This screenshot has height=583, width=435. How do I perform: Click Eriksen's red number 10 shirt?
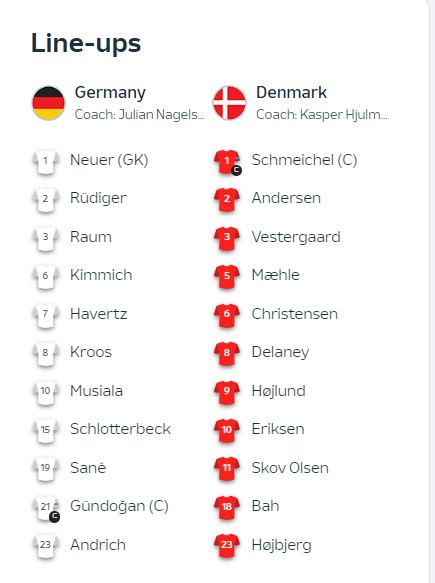(227, 430)
